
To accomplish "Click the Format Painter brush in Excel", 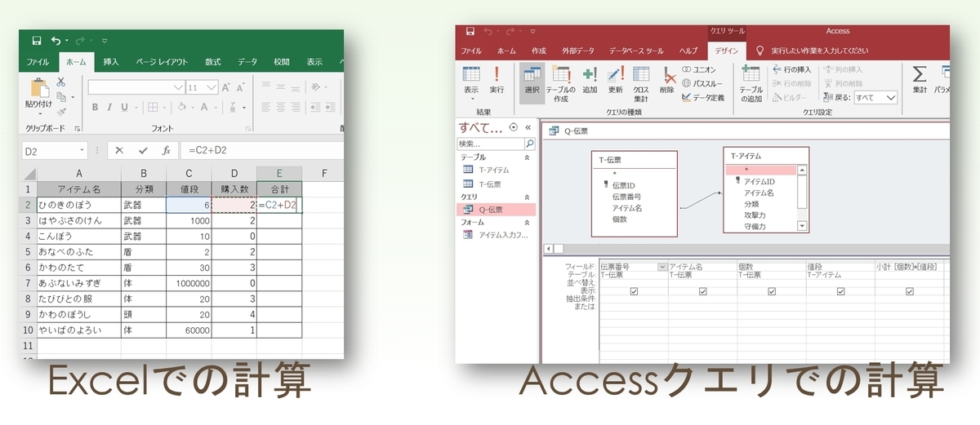I will (x=61, y=110).
